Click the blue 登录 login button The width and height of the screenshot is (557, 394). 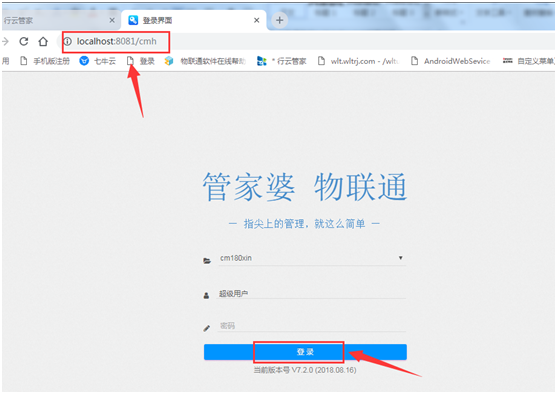[305, 352]
